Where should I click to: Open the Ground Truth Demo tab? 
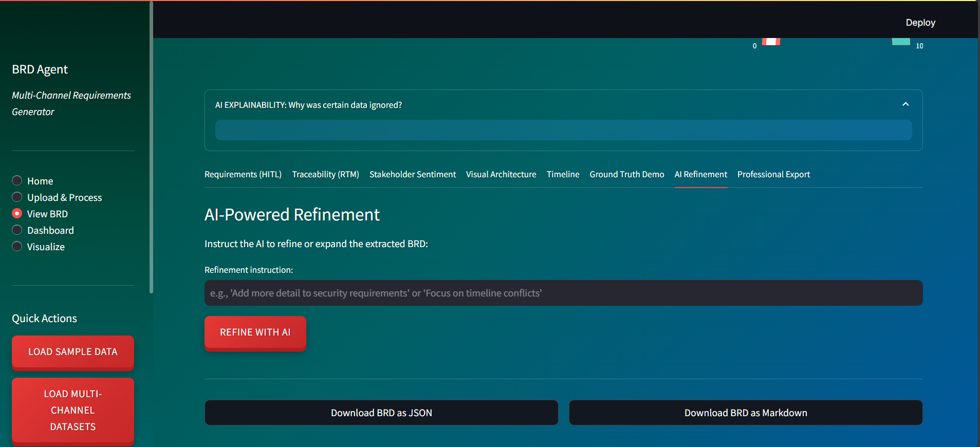(x=626, y=175)
